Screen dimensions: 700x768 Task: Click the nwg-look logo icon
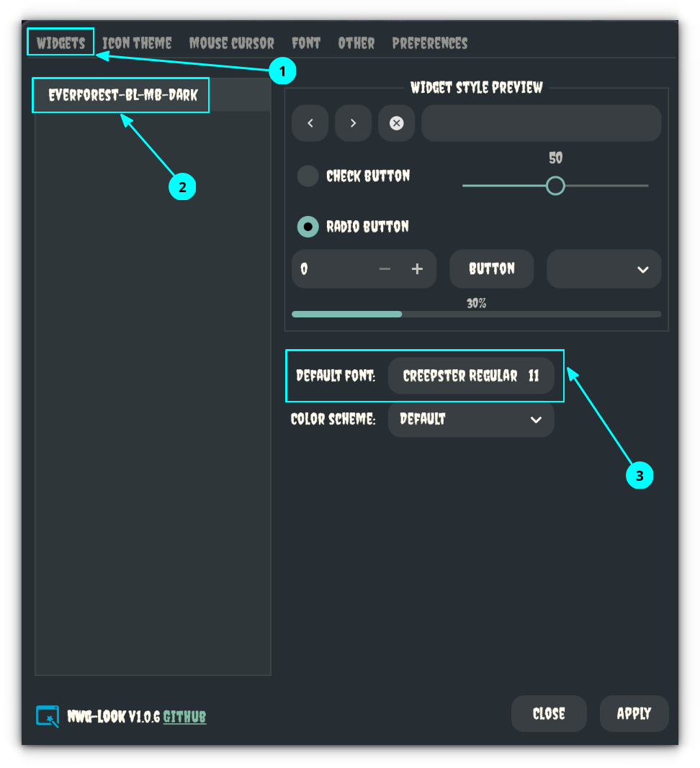point(46,717)
